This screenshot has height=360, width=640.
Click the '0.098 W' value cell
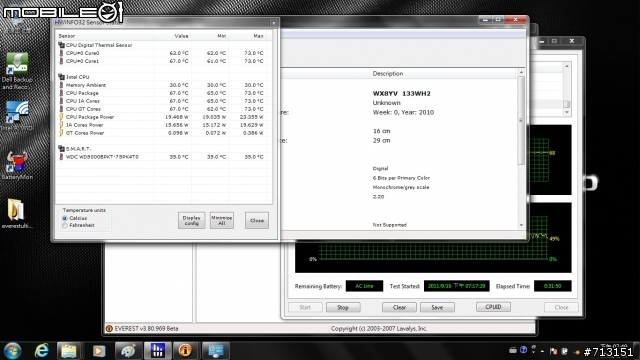pos(178,133)
